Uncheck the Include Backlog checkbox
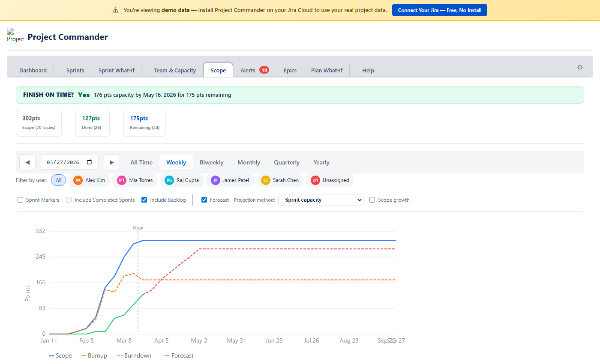Image resolution: width=600 pixels, height=364 pixels. point(144,200)
